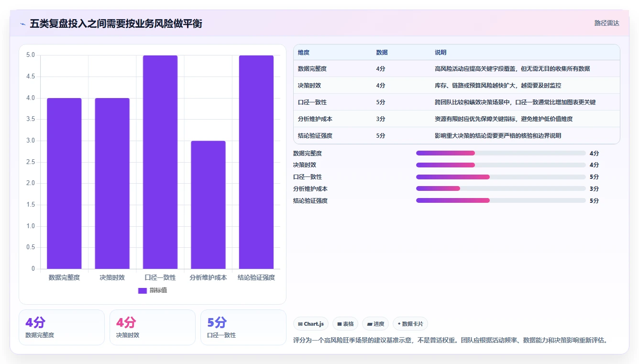This screenshot has height=364, width=639.
Task: Click the 结论验证强度 bar in the chart
Action: [x=256, y=162]
